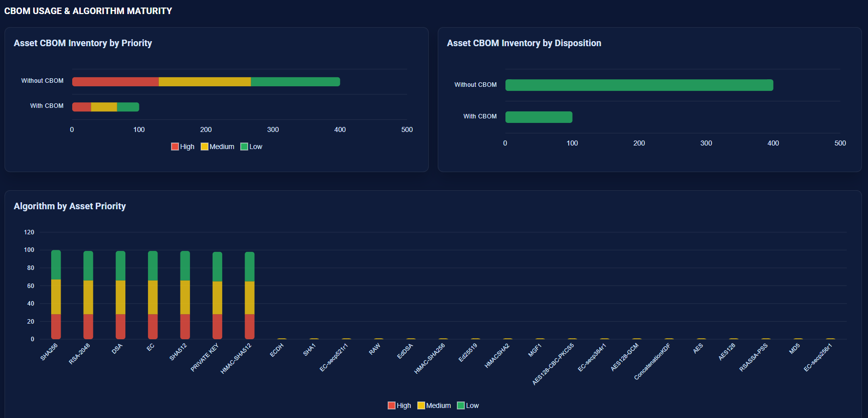Click the Algorithm by Asset Priority title
This screenshot has height=418, width=868.
tap(70, 206)
